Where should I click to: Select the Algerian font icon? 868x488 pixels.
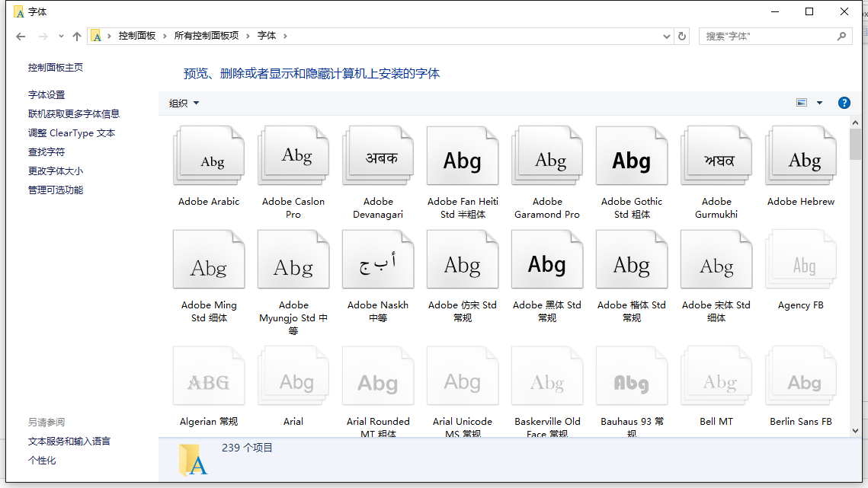[209, 375]
